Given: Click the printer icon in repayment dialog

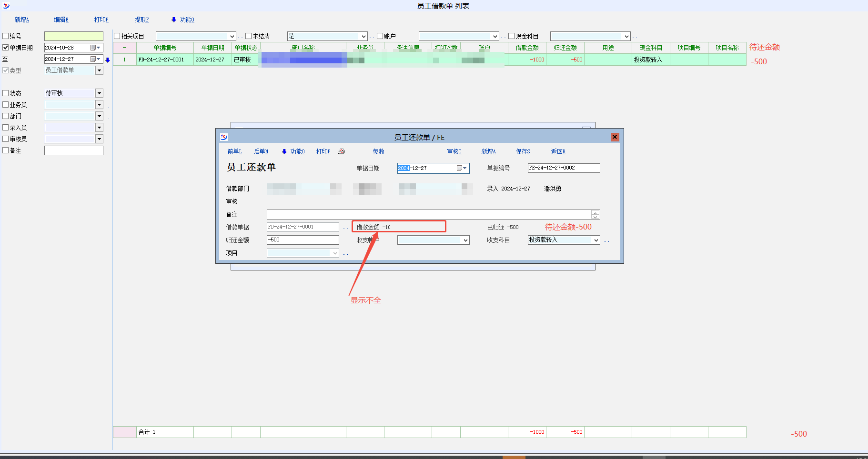Looking at the screenshot, I should pos(341,152).
